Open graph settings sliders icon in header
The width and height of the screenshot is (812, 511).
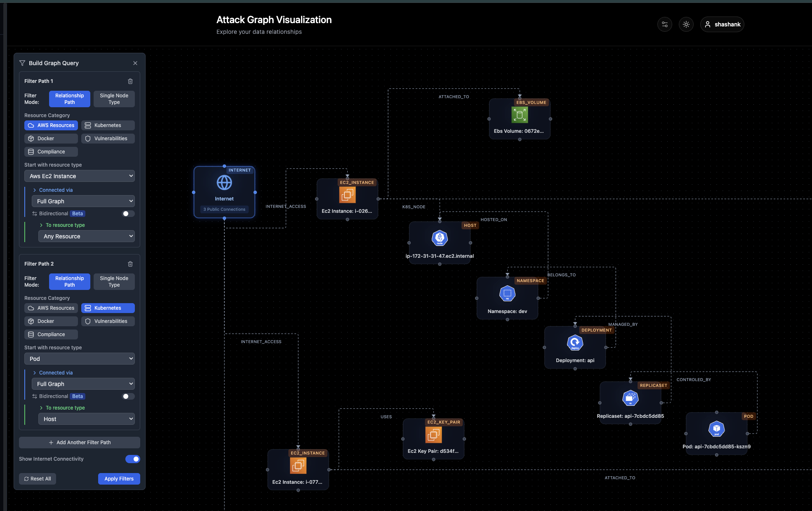pyautogui.click(x=665, y=24)
